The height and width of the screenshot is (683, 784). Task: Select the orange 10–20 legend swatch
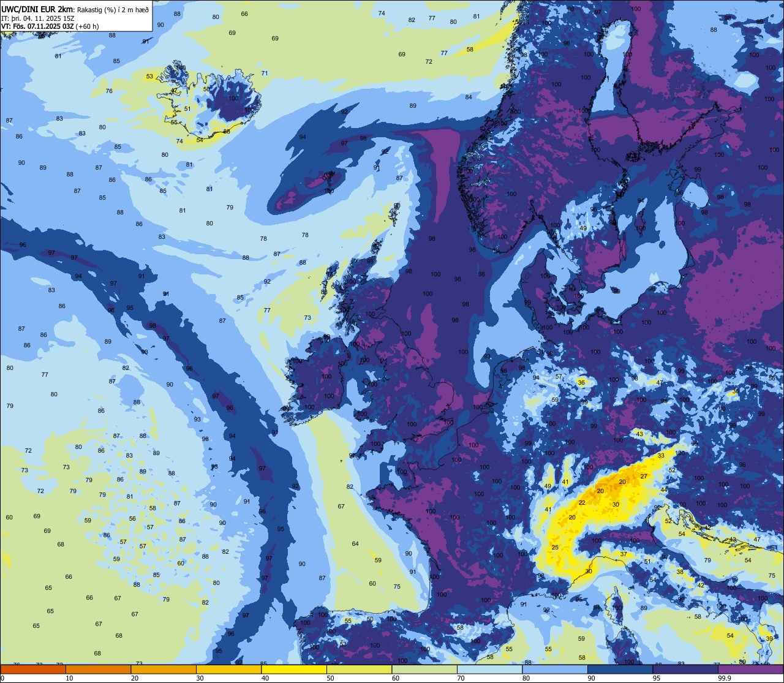pos(98,669)
